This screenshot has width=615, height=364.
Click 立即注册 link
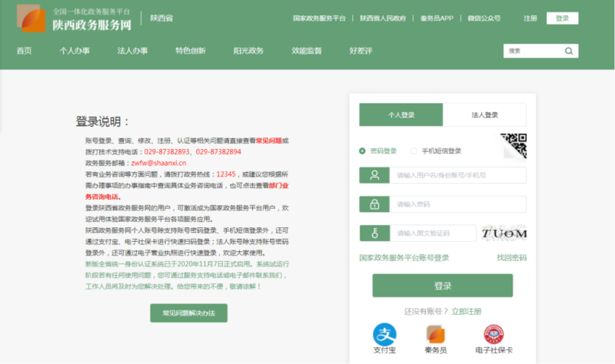coord(467,312)
